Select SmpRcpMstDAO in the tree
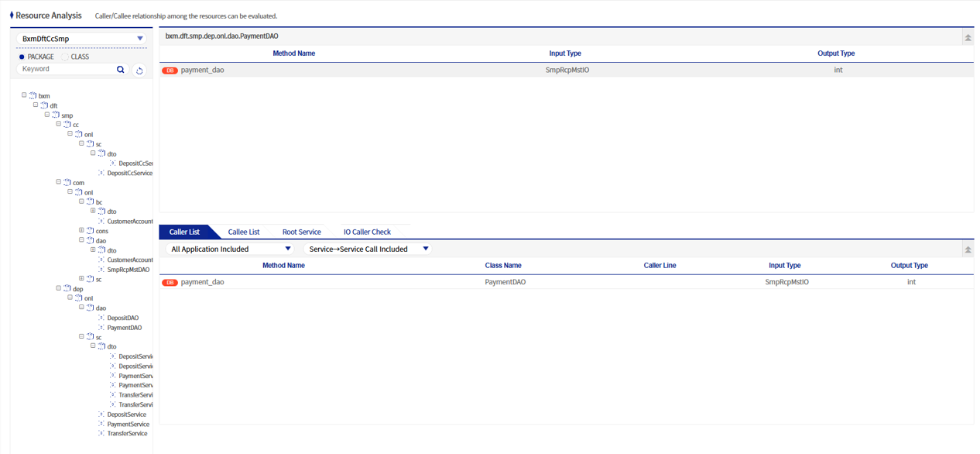Image resolution: width=980 pixels, height=454 pixels. click(x=128, y=270)
